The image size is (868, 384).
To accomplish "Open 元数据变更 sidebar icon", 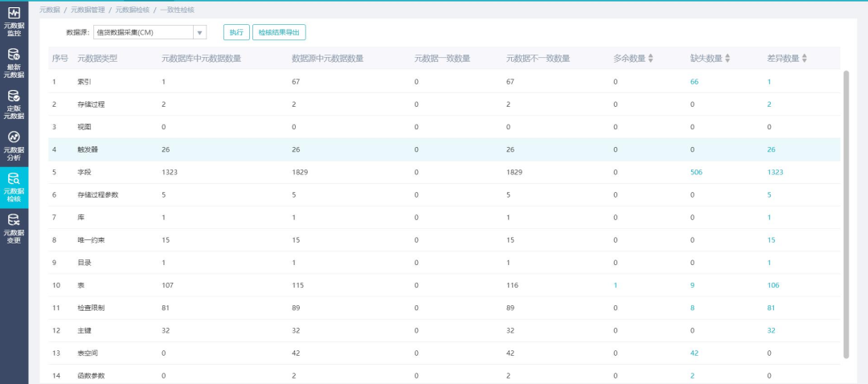I will coord(14,228).
